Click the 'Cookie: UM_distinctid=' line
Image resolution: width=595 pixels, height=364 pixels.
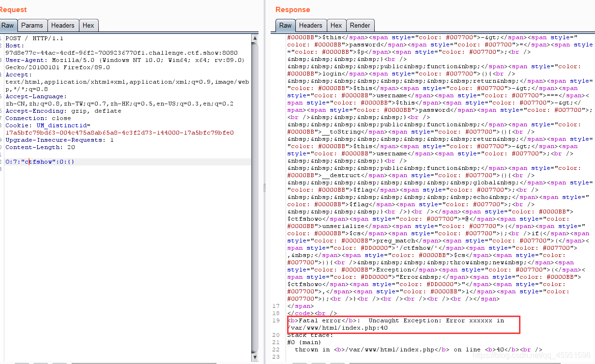[x=48, y=125]
